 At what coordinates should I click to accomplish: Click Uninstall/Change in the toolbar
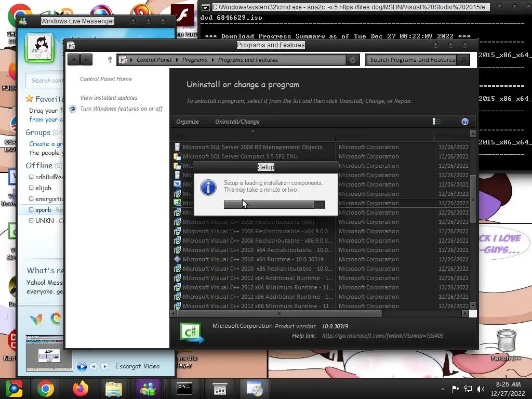pos(237,122)
